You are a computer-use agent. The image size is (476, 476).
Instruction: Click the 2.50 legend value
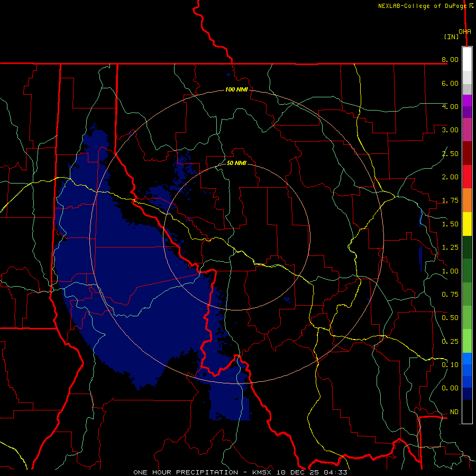[x=450, y=153]
